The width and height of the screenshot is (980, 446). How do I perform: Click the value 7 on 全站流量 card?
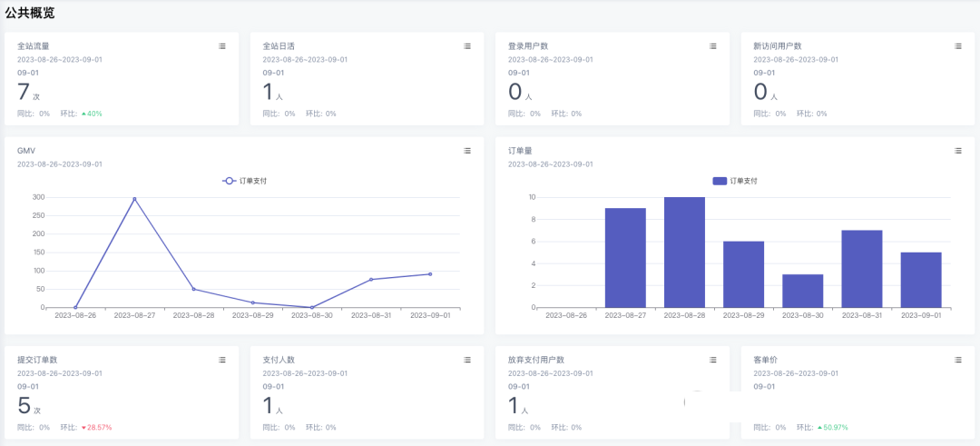click(x=24, y=92)
